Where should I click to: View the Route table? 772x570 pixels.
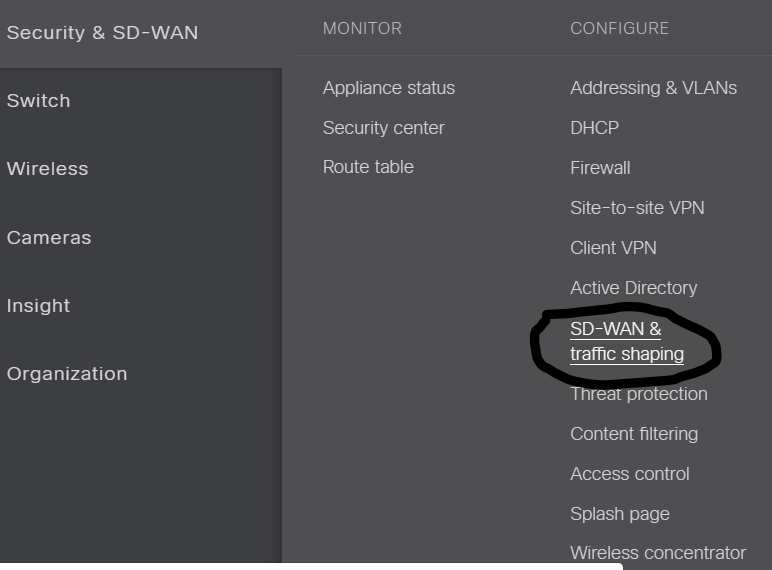tap(368, 167)
